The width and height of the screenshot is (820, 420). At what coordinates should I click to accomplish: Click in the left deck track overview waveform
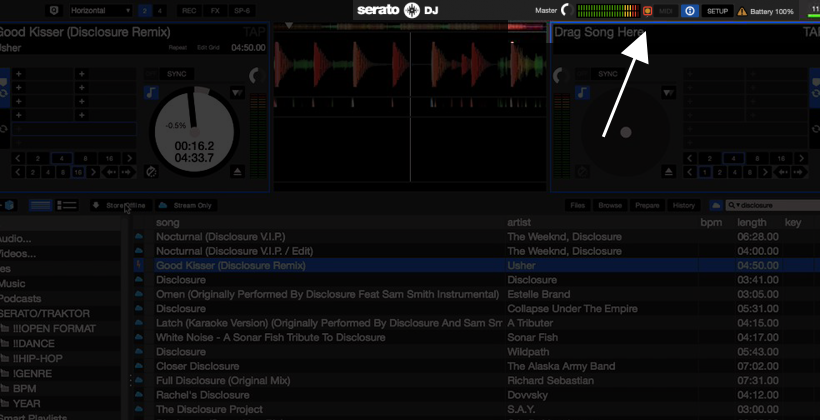coord(409,26)
